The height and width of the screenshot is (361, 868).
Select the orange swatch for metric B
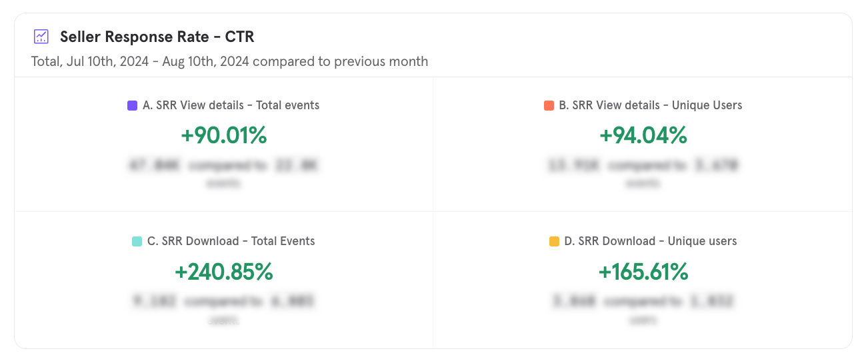(549, 105)
